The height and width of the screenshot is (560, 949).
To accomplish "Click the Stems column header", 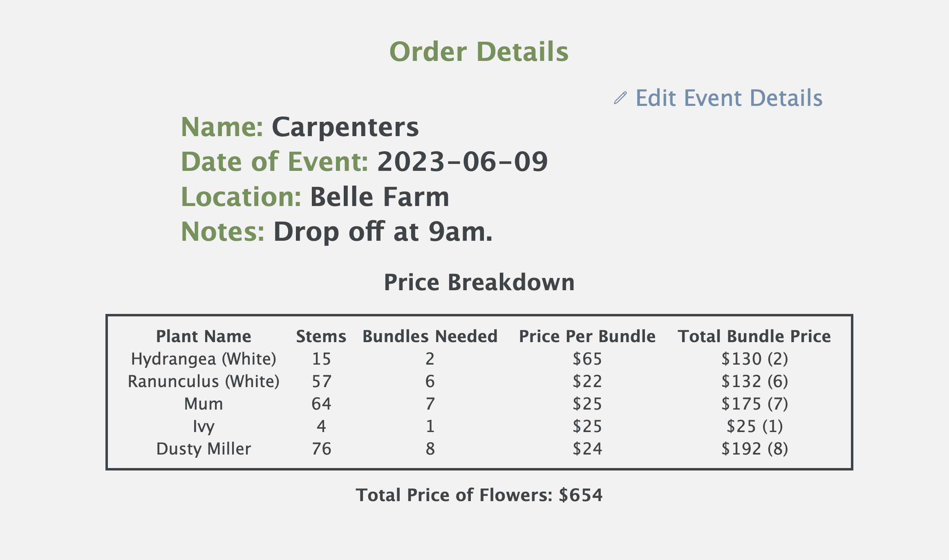I will [x=321, y=336].
